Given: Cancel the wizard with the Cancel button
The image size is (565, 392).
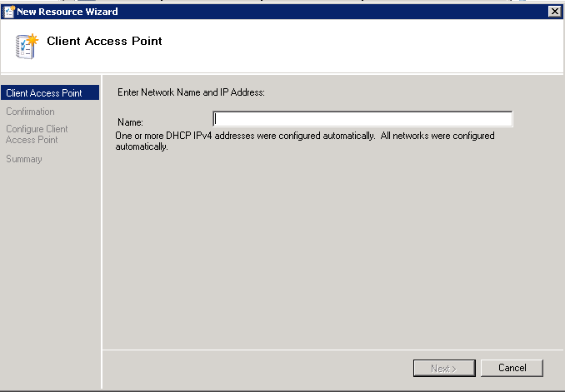Looking at the screenshot, I should coord(512,368).
